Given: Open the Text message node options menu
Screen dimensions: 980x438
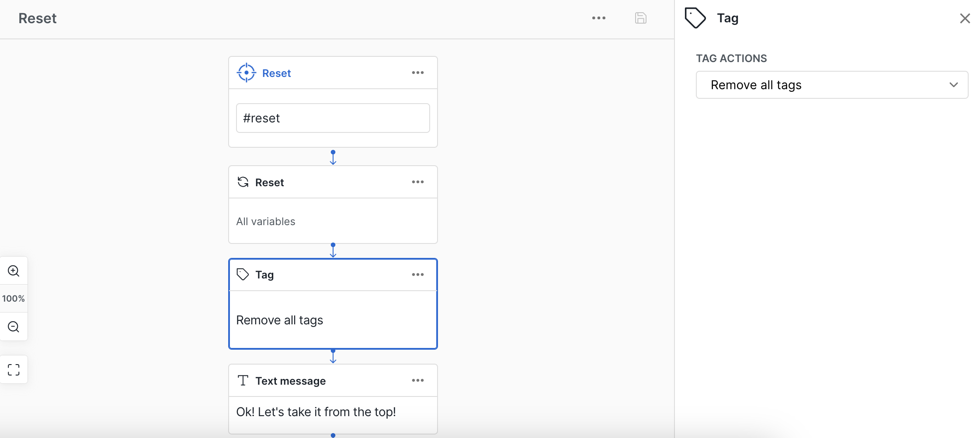Looking at the screenshot, I should tap(417, 381).
